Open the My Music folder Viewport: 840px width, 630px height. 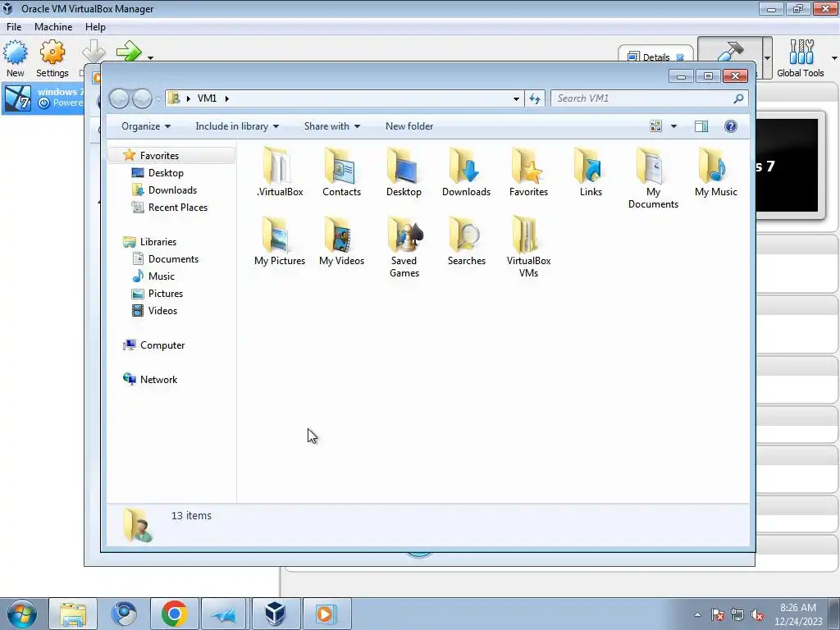coord(715,172)
